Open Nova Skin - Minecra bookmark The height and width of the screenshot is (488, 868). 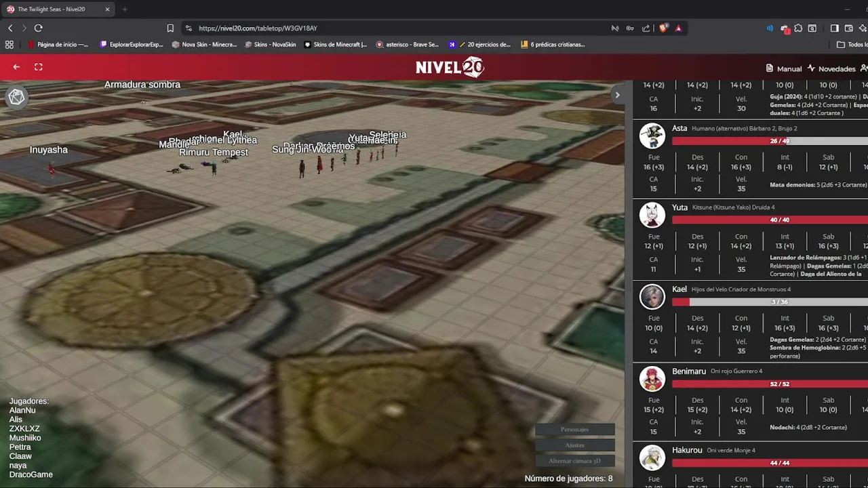(204, 45)
